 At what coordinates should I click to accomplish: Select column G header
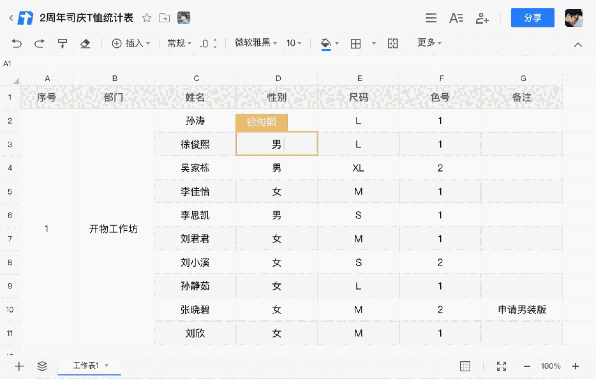point(523,78)
